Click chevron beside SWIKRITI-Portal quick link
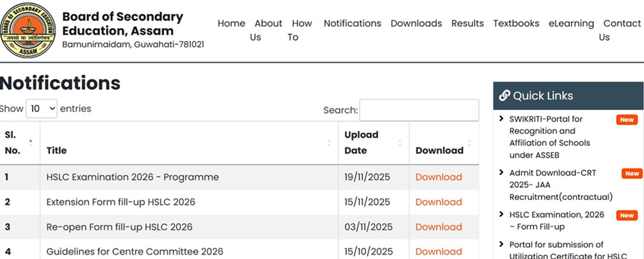The width and height of the screenshot is (644, 259). (x=502, y=119)
